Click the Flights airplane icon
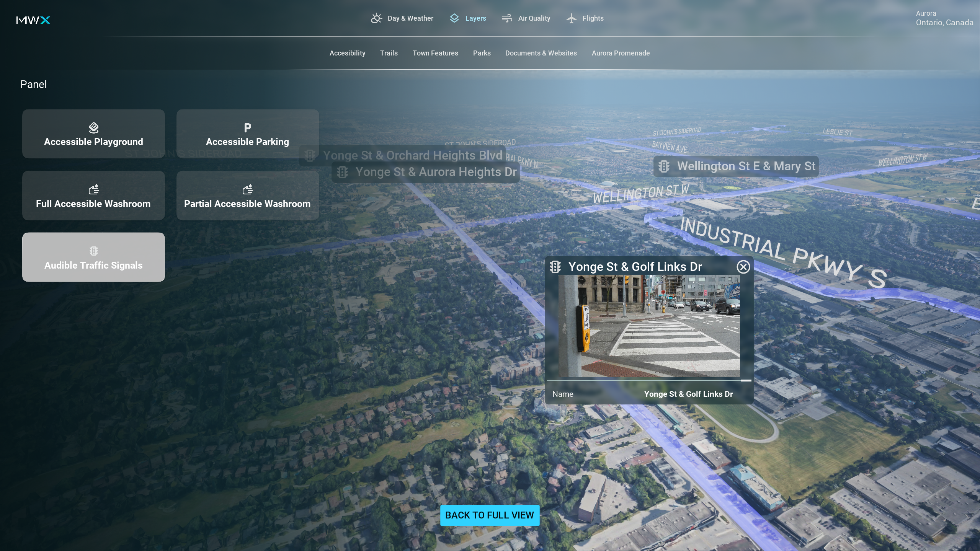The height and width of the screenshot is (551, 980). point(571,18)
